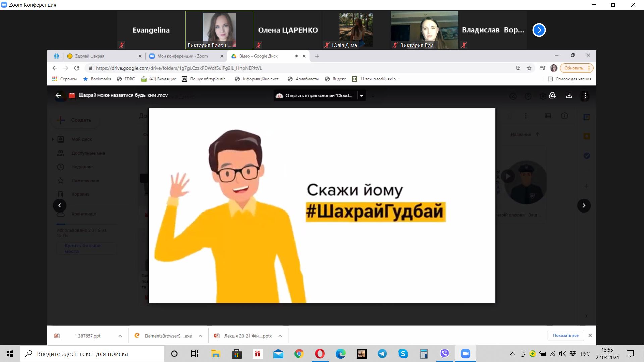Reload the Google Drive page

(x=77, y=68)
